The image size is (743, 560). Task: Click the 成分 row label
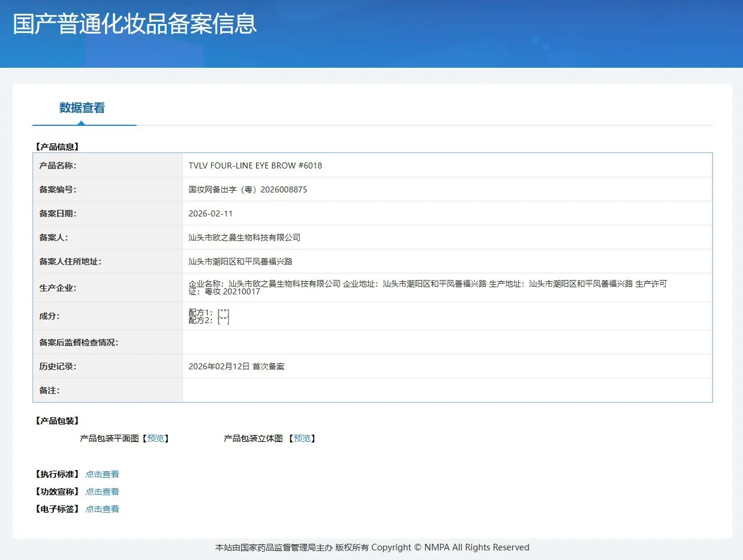[x=49, y=316]
